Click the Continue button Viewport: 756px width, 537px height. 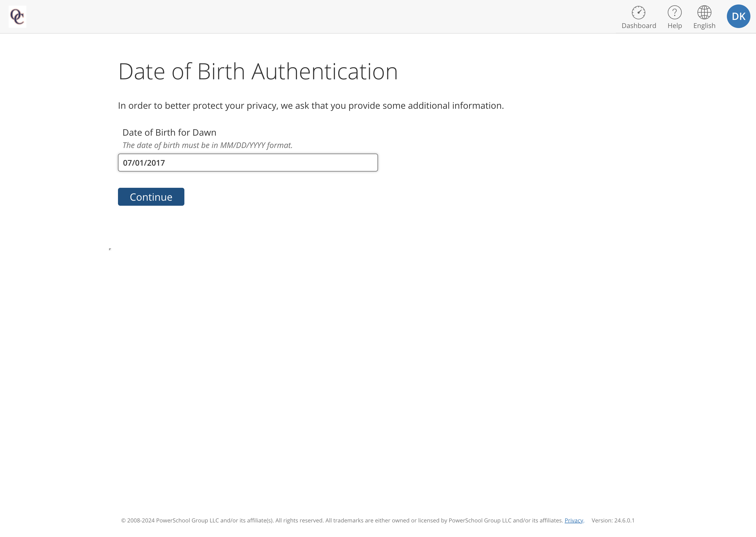(151, 197)
